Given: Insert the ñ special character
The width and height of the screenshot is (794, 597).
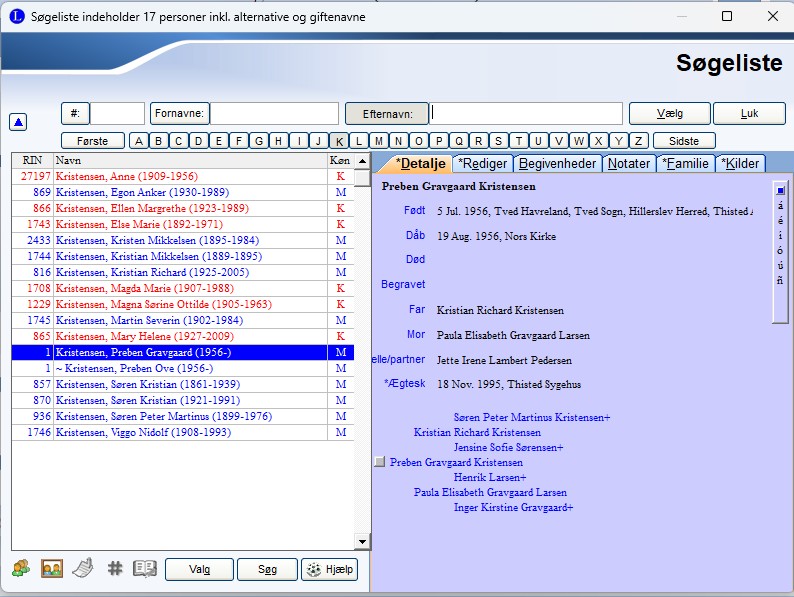Looking at the screenshot, I should click(x=780, y=280).
